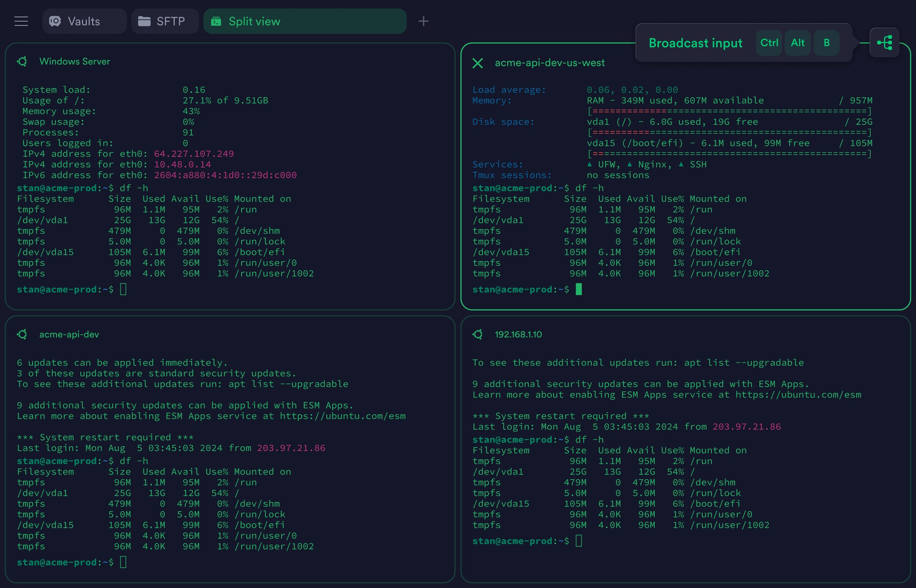Open the ubuntu.com/esm link in acme-api-dev pane

point(343,416)
